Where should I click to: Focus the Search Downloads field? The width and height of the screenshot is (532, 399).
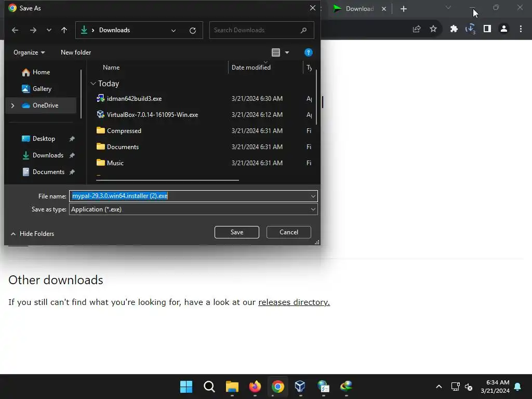pos(262,30)
